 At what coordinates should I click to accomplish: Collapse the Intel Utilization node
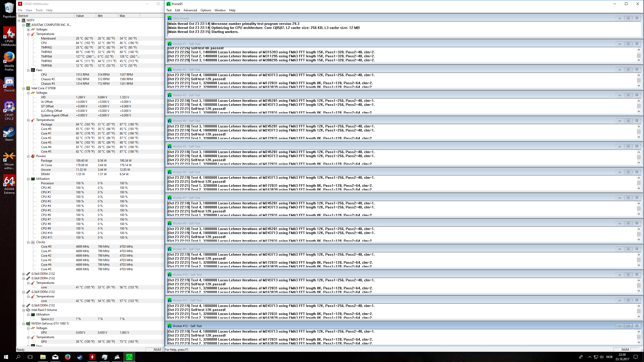pos(28,179)
